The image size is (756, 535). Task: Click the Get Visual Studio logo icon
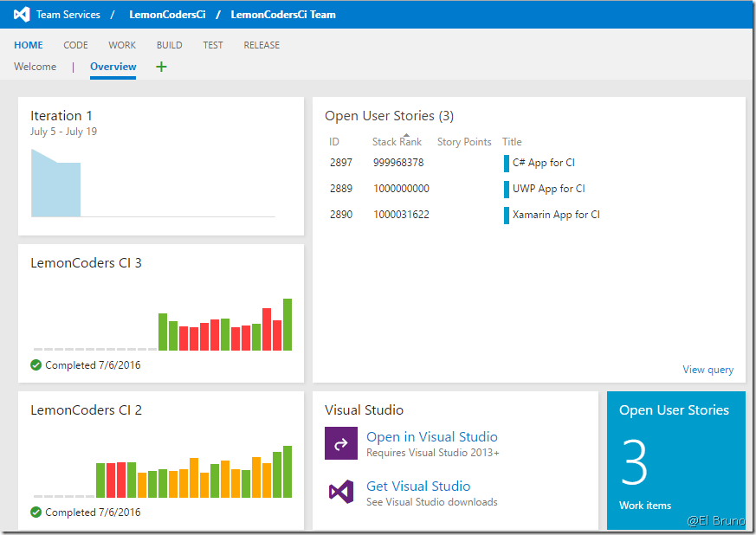[x=340, y=492]
